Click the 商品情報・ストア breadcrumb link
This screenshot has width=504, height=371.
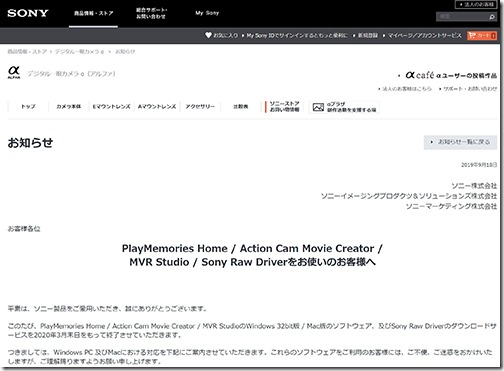click(x=27, y=52)
